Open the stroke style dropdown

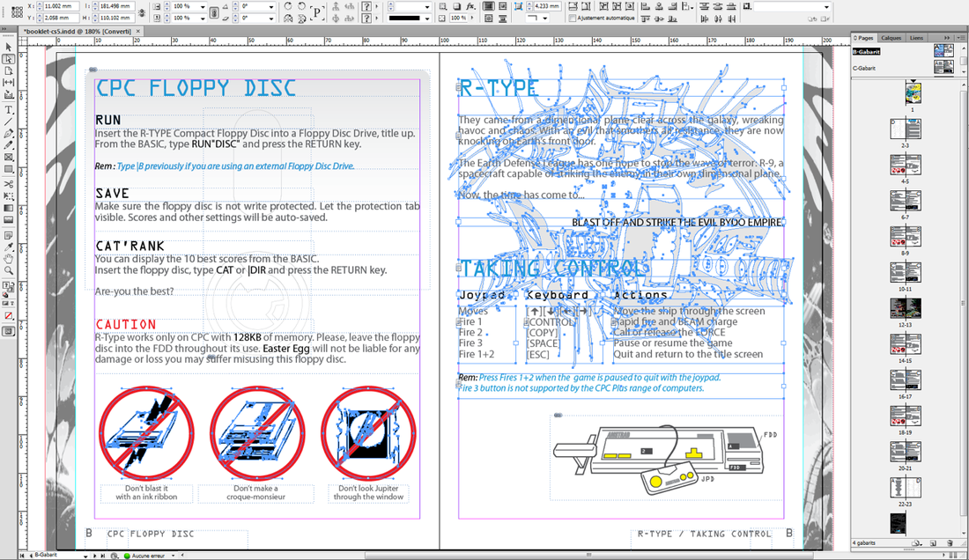coord(427,18)
